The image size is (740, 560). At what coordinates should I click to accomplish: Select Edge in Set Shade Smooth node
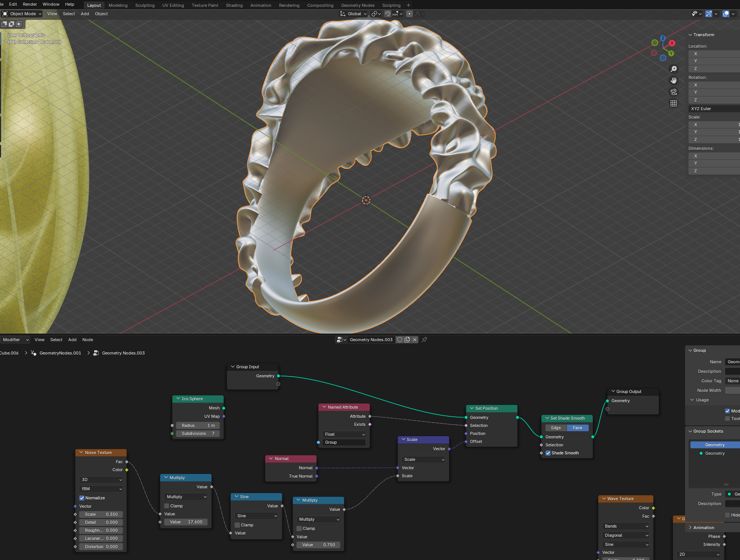[556, 428]
